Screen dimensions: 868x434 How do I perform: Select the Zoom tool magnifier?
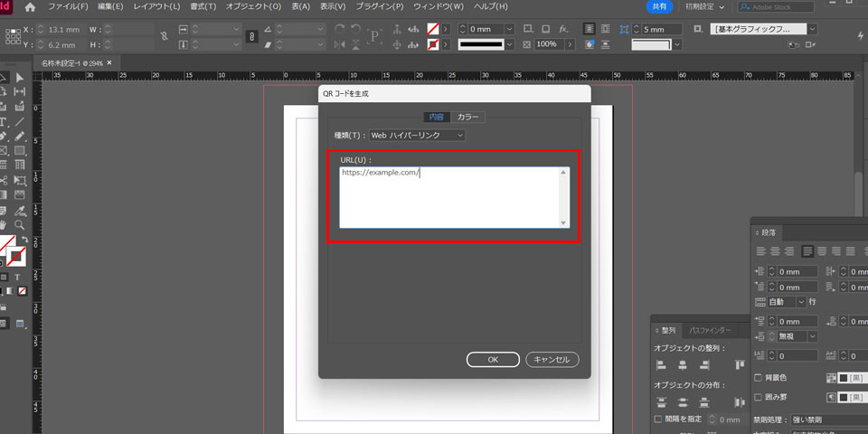tap(19, 224)
